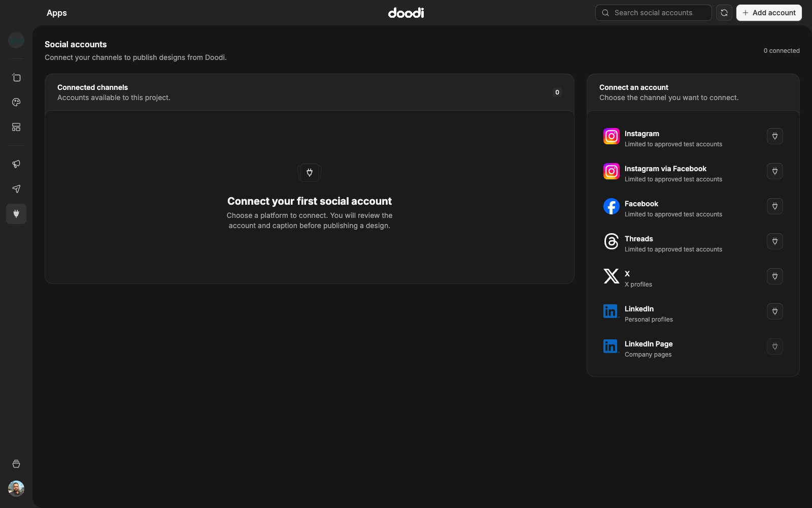
Task: Click the "Social accounts" page heading
Action: (76, 44)
